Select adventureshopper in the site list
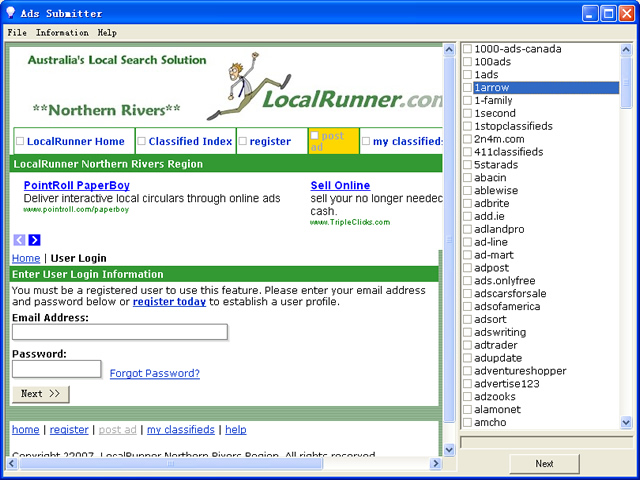This screenshot has height=480, width=640. tap(520, 371)
